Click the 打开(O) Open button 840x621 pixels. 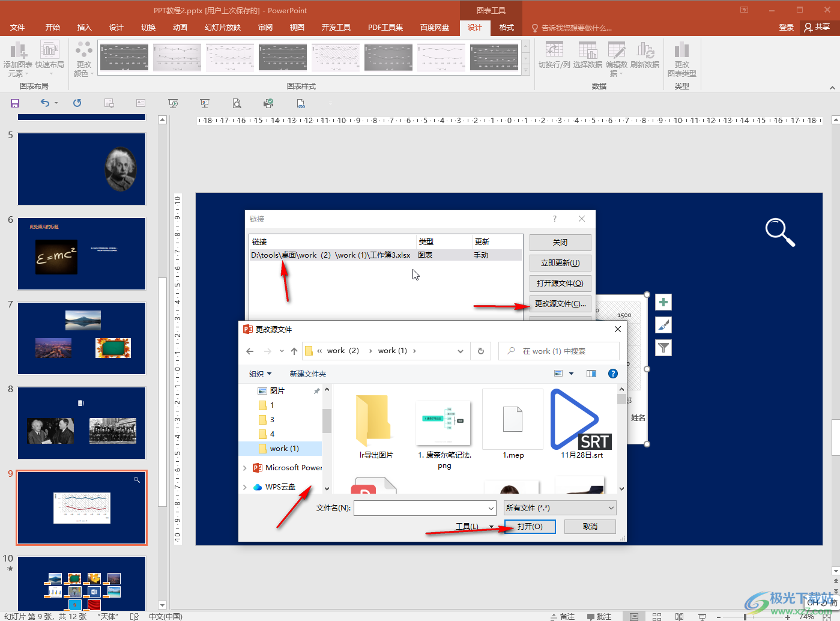[530, 527]
